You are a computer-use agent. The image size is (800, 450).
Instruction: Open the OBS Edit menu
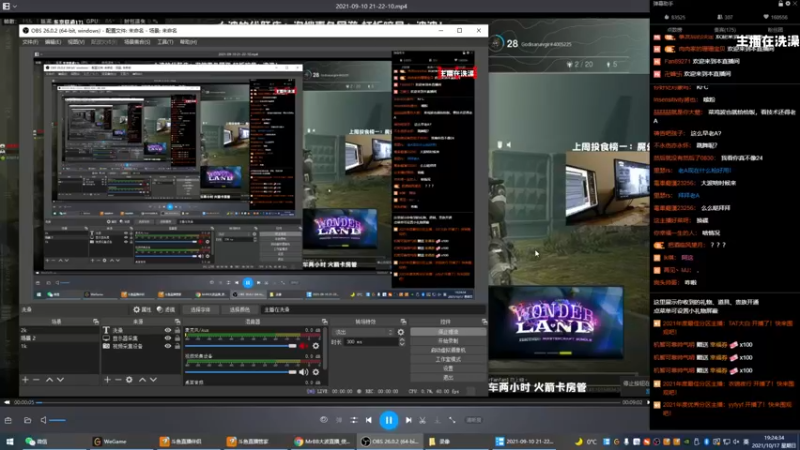point(53,42)
